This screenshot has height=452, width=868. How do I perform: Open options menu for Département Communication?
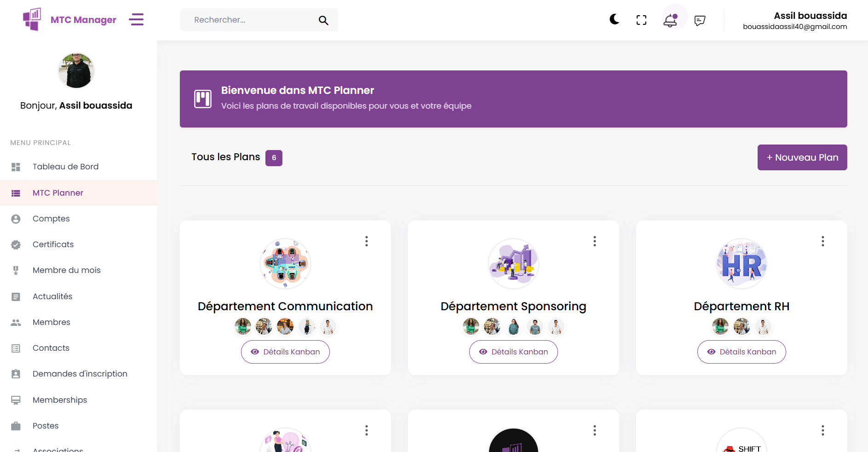pyautogui.click(x=367, y=241)
